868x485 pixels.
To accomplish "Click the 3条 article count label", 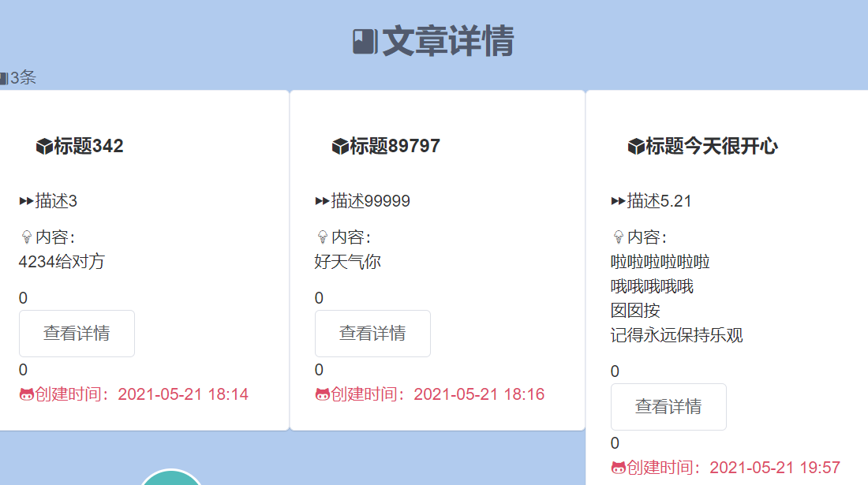I will point(23,77).
